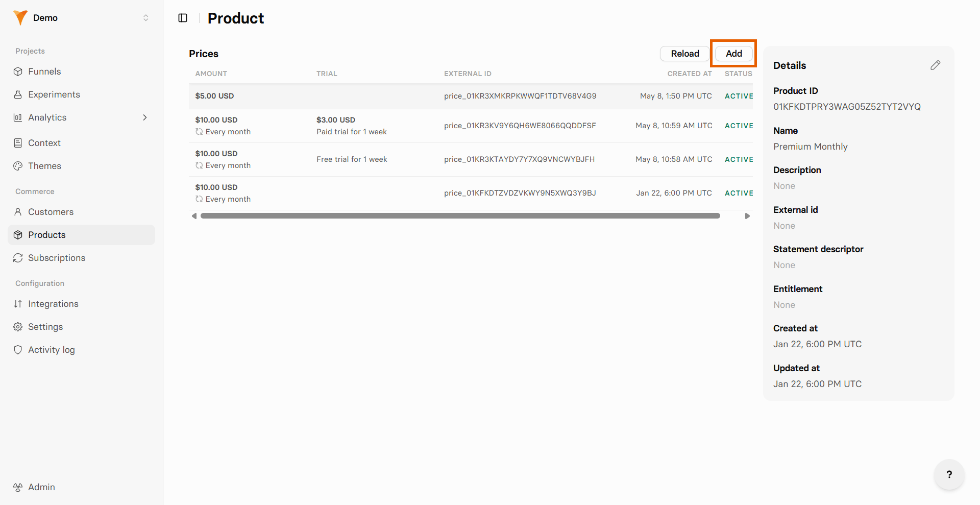This screenshot has width=980, height=505.
Task: Click the Paid trial for 1 week text
Action: pyautogui.click(x=352, y=132)
